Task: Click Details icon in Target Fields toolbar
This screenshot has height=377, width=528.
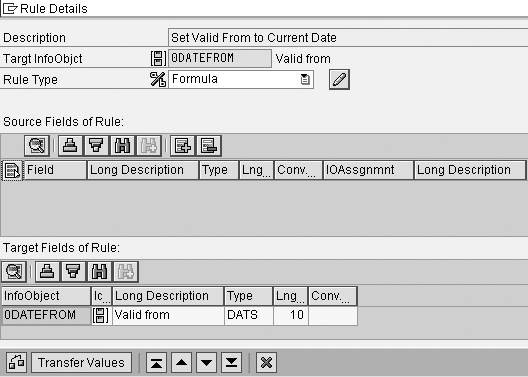Action: (x=14, y=272)
